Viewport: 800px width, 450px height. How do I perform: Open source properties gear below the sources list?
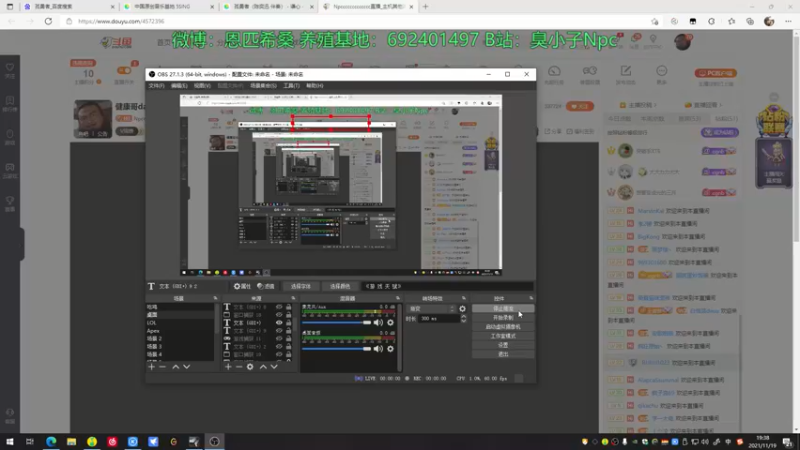(x=250, y=366)
